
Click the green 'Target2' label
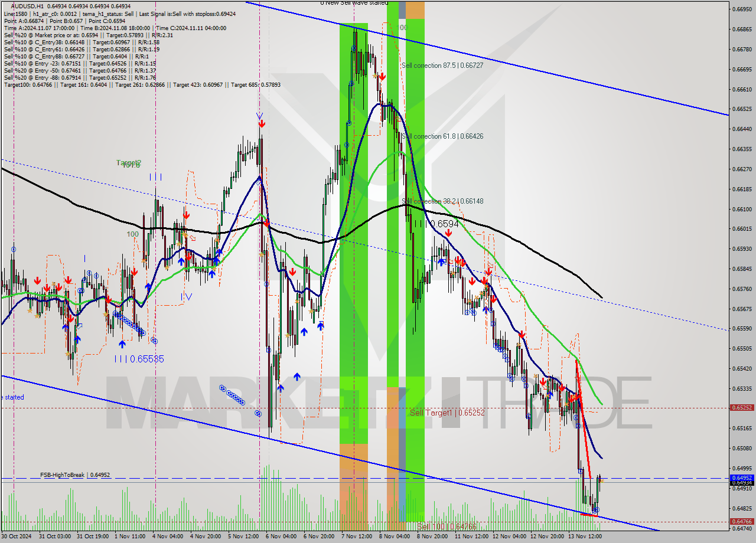click(129, 162)
